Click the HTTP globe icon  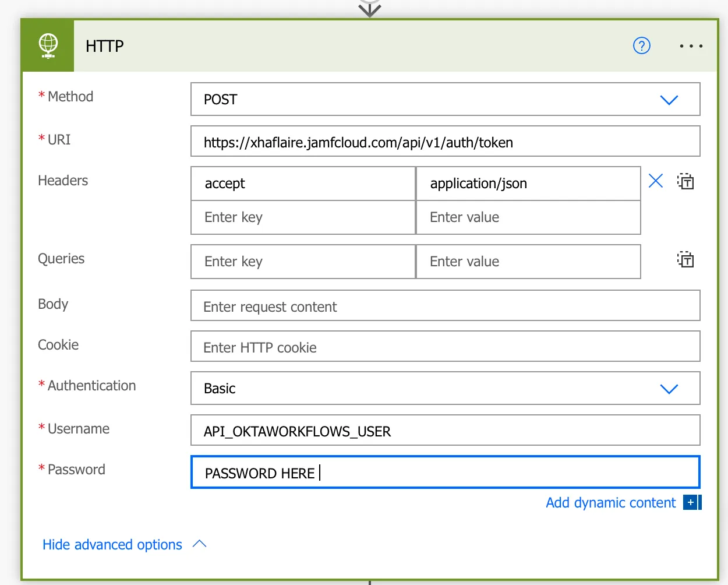(x=47, y=45)
